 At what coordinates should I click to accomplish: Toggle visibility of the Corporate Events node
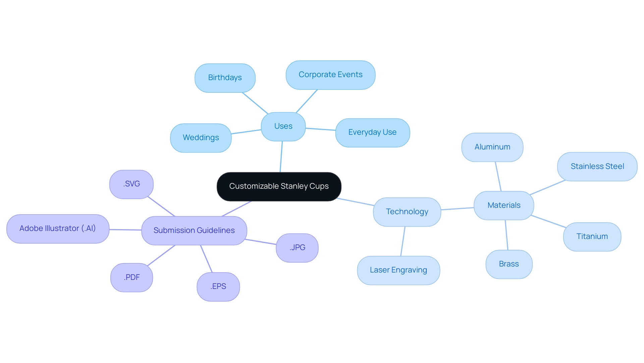click(x=331, y=75)
